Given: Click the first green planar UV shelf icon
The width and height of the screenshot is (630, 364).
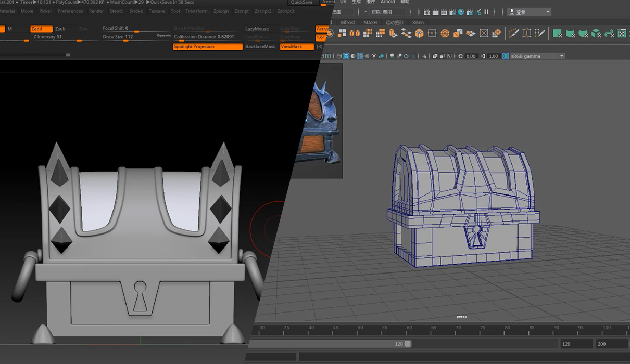Looking at the screenshot, I should pyautogui.click(x=558, y=33).
